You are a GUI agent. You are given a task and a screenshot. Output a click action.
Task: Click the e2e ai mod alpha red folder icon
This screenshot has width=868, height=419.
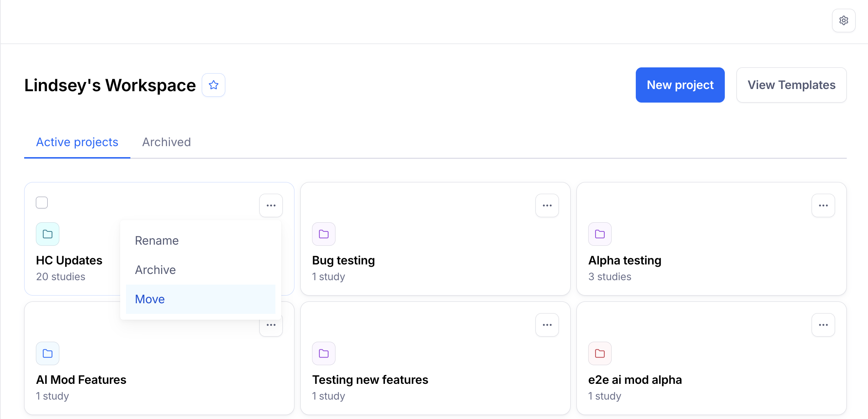(600, 353)
